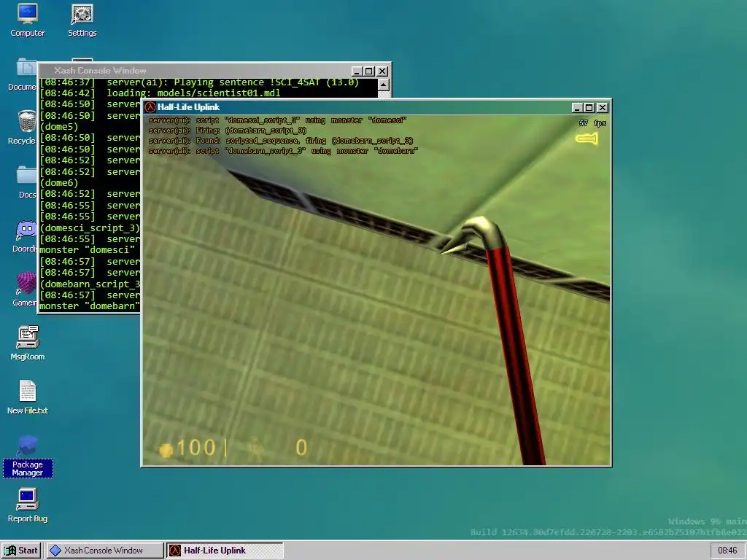Open the Computer desktop icon
The width and height of the screenshot is (747, 560).
(27, 20)
